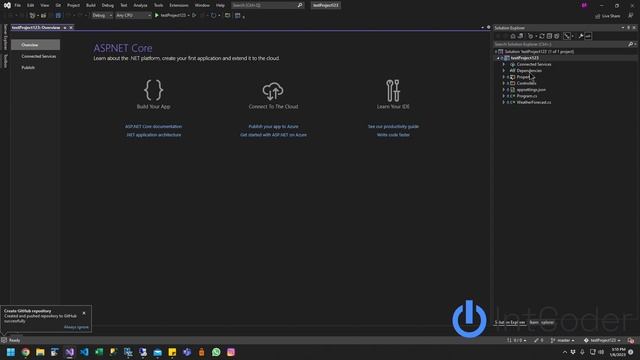Screen dimensions: 640x360
Task: Toggle Preview Selected Items in Solution Explorer
Action: [588, 36]
